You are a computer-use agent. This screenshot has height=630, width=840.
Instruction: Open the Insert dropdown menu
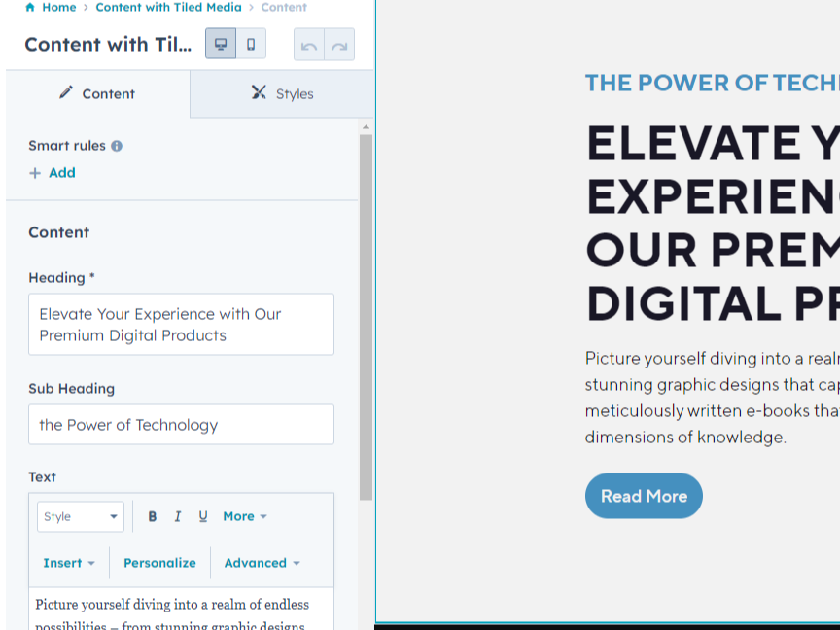coord(69,563)
